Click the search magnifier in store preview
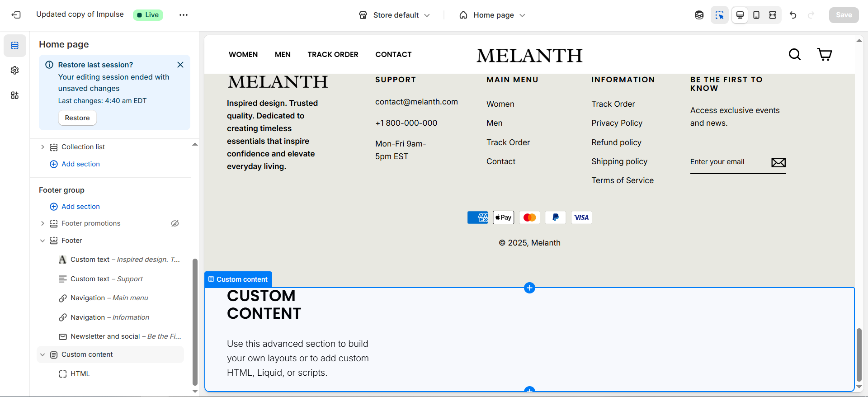The height and width of the screenshot is (397, 868). (794, 55)
